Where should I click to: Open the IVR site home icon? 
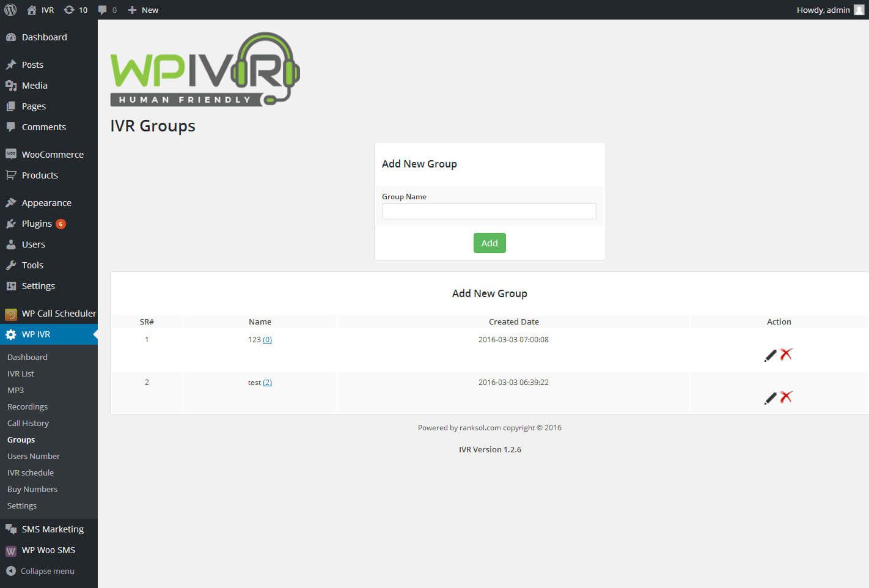[x=32, y=10]
